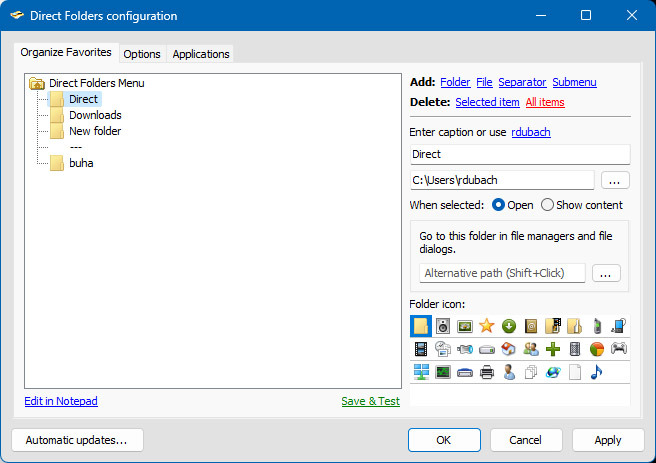Image resolution: width=656 pixels, height=463 pixels.
Task: Pick the network computers icon
Action: pyautogui.click(x=421, y=371)
